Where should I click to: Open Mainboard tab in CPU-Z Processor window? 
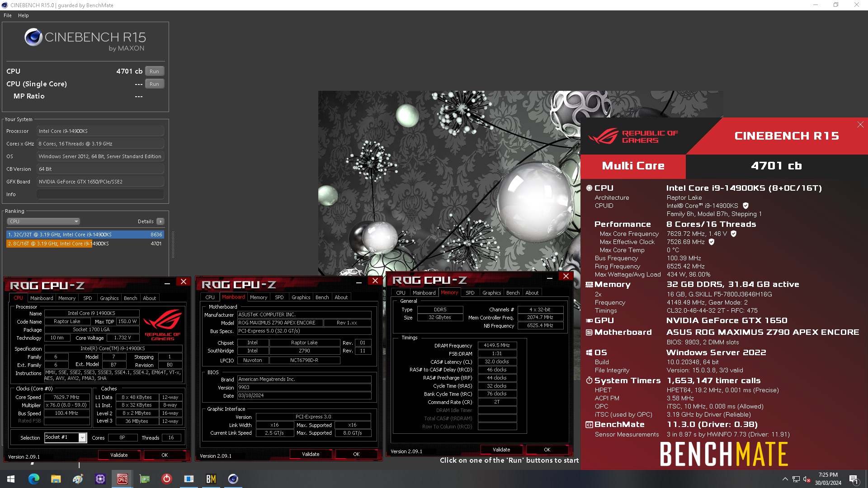pos(42,298)
